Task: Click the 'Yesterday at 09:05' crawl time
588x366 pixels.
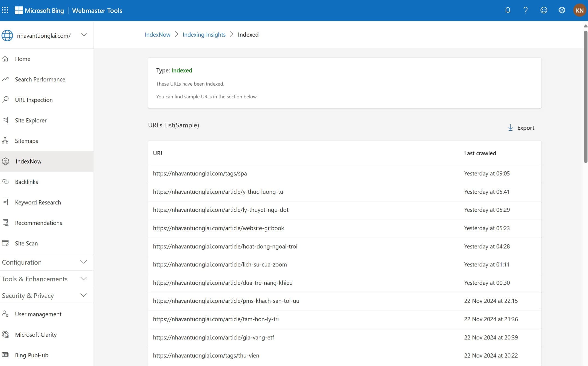Action: [x=487, y=173]
